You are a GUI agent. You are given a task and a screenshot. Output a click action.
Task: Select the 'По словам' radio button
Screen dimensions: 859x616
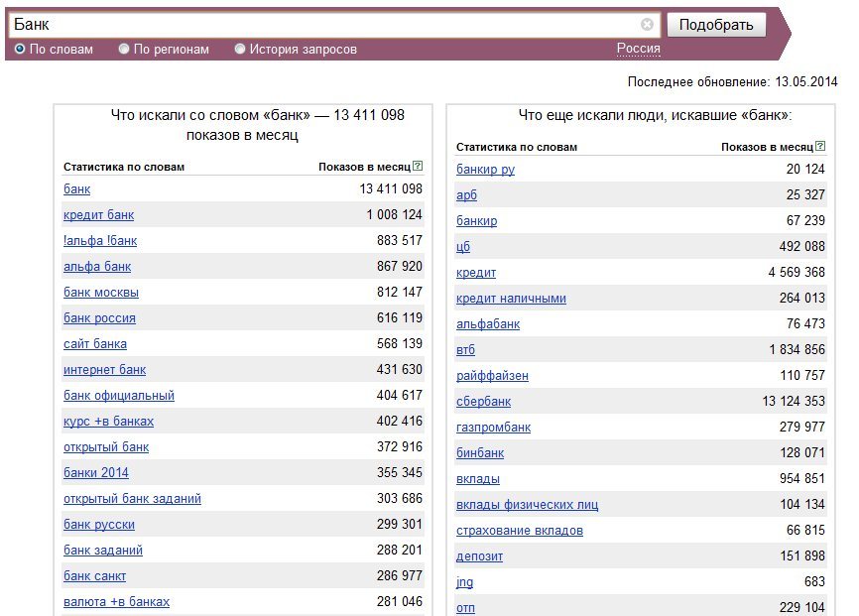[20, 49]
